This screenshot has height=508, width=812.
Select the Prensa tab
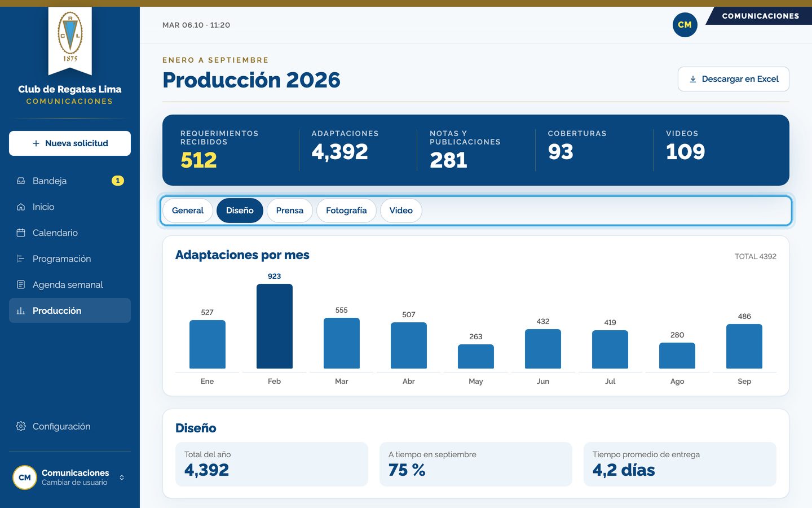tap(290, 211)
